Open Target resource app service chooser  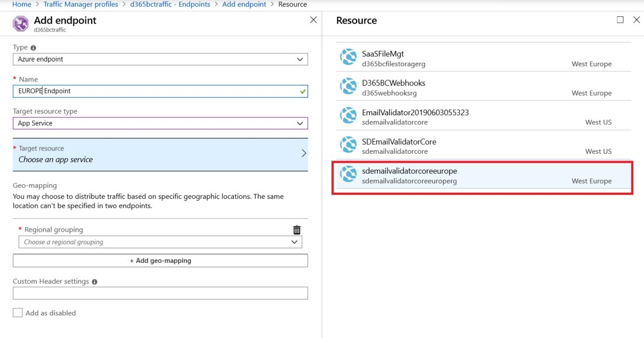(x=160, y=154)
